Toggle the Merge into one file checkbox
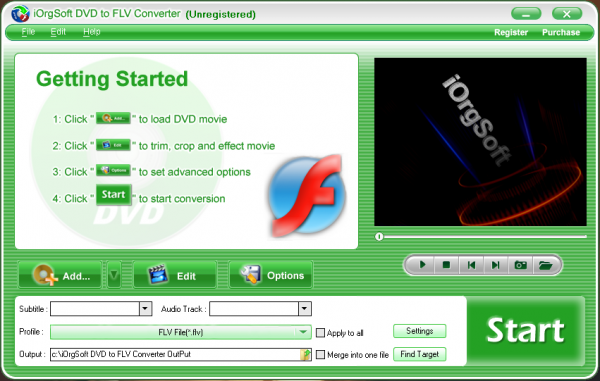The image size is (600, 381). click(x=320, y=355)
